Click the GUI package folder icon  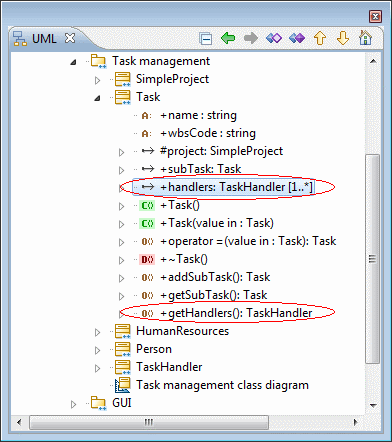tap(99, 403)
